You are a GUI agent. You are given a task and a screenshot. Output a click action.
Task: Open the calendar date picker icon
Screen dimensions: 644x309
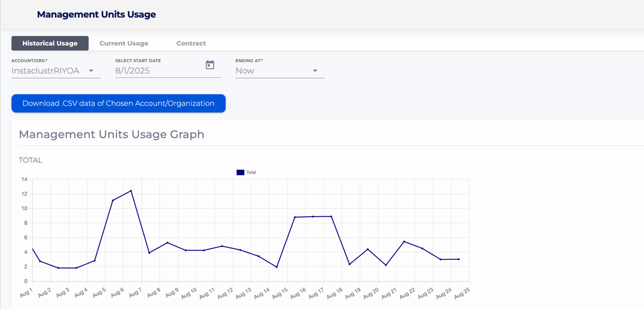(x=210, y=65)
